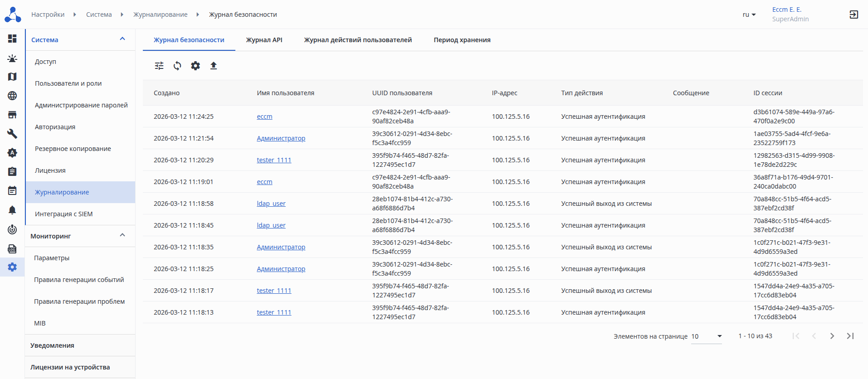Image resolution: width=868 pixels, height=379 pixels.
Task: Click the bell notifications sidebar icon
Action: coord(12,210)
